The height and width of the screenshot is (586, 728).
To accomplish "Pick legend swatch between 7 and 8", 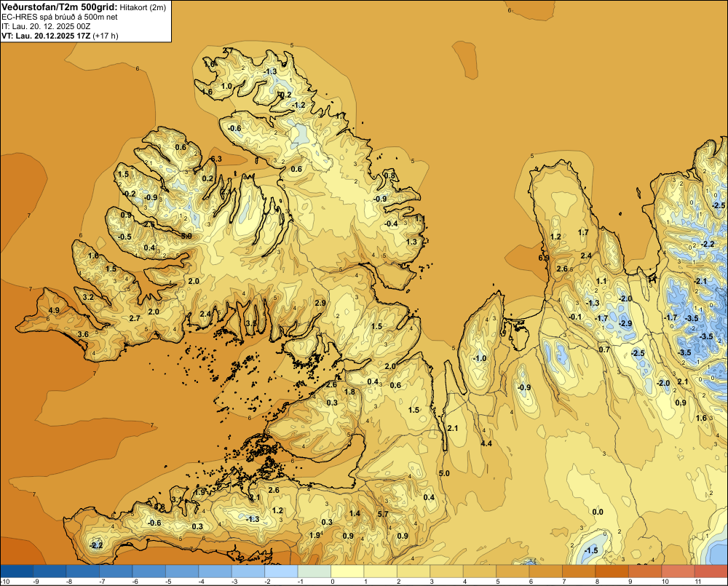I will [579, 571].
